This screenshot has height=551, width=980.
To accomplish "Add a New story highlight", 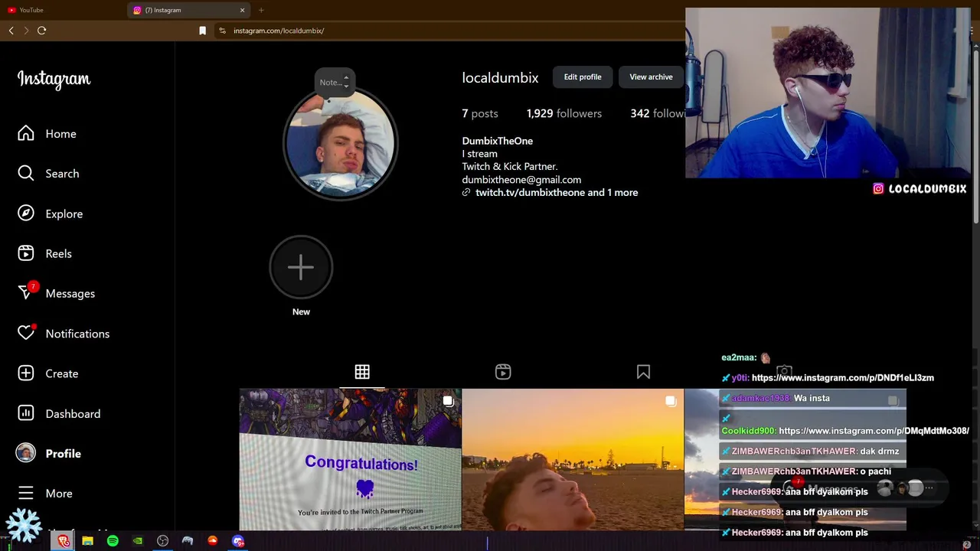I will coord(301,267).
